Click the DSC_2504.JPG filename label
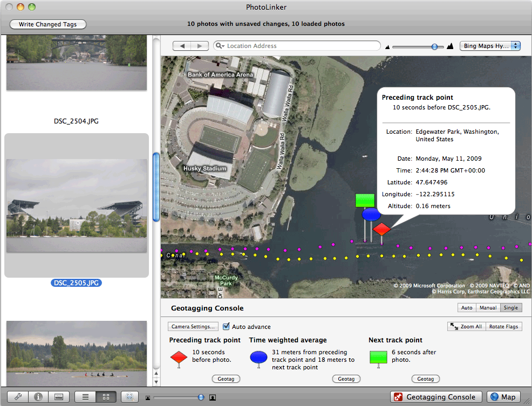This screenshot has width=532, height=406. pyautogui.click(x=76, y=121)
